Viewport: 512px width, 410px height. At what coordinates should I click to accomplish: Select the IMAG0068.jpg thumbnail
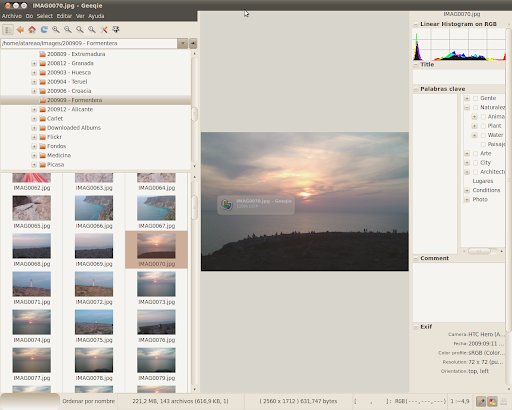[x=32, y=246]
